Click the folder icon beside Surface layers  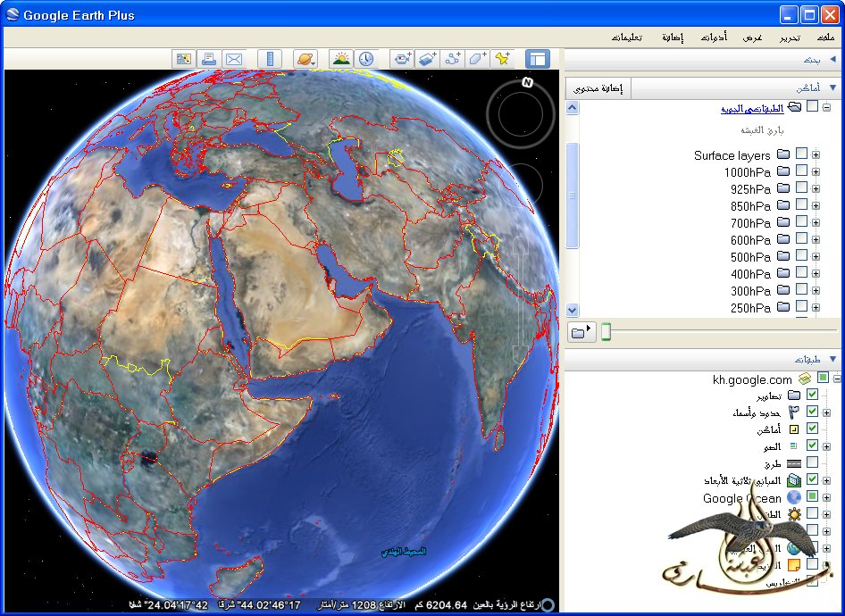783,154
